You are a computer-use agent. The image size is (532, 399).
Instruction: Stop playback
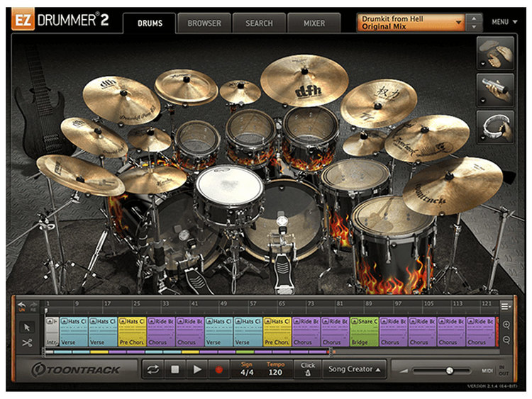point(174,369)
